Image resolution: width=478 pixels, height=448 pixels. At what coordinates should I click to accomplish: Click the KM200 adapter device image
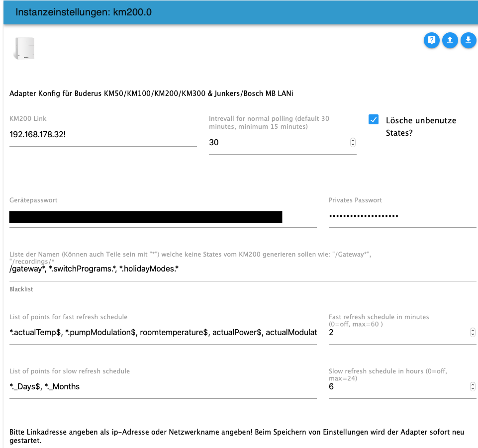tap(24, 48)
